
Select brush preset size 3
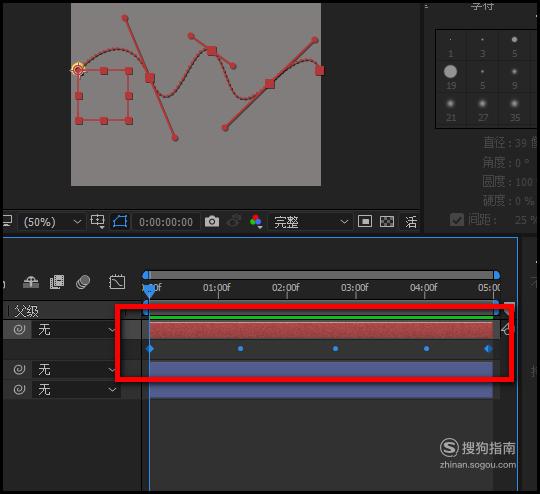(x=482, y=46)
